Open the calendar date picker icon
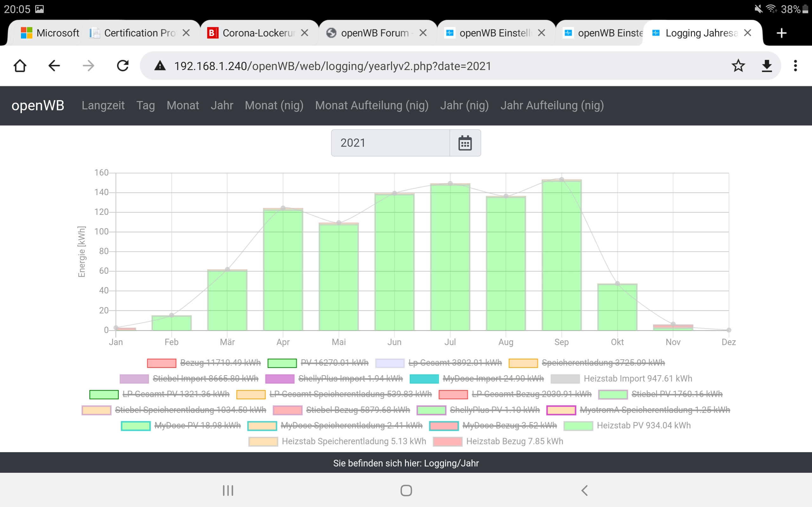Screen dimensions: 812x507 (x=465, y=143)
